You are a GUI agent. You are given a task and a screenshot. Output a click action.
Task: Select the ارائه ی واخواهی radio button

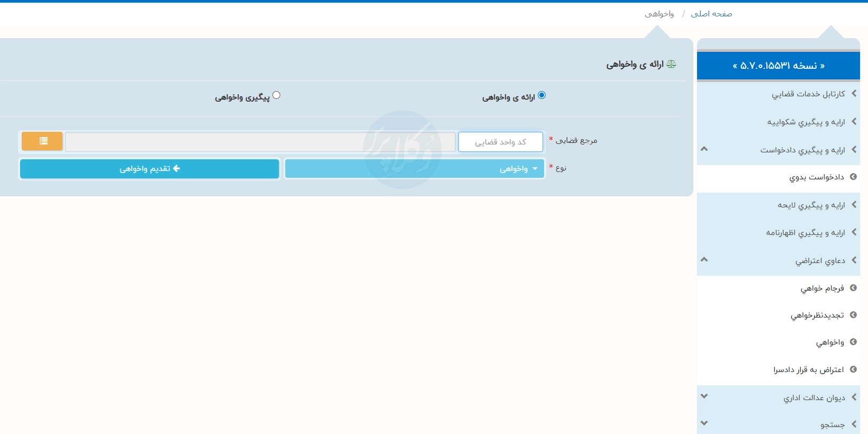(x=541, y=95)
